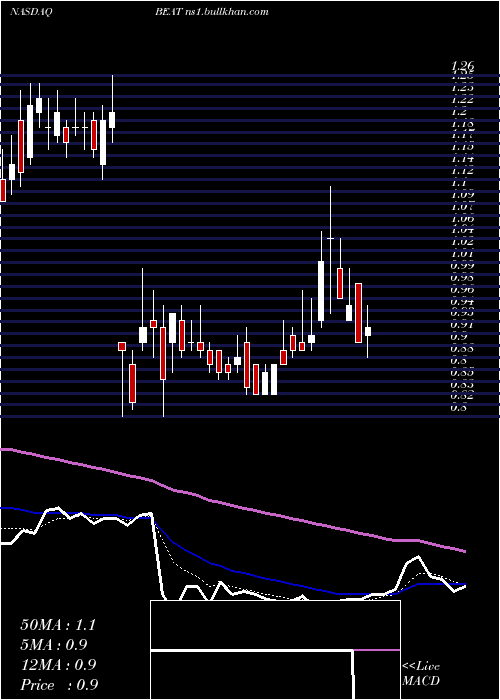Click the 0.99 price axis label
The width and height of the screenshot is (500, 700).
click(463, 266)
